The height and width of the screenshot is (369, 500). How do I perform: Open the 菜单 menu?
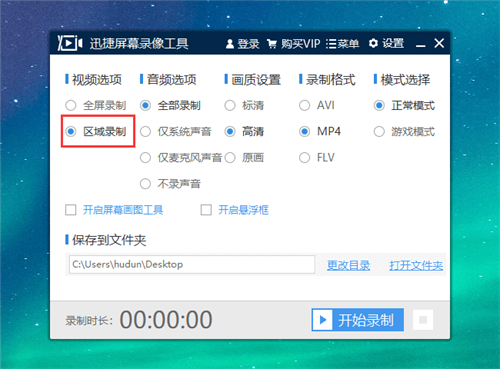point(342,44)
